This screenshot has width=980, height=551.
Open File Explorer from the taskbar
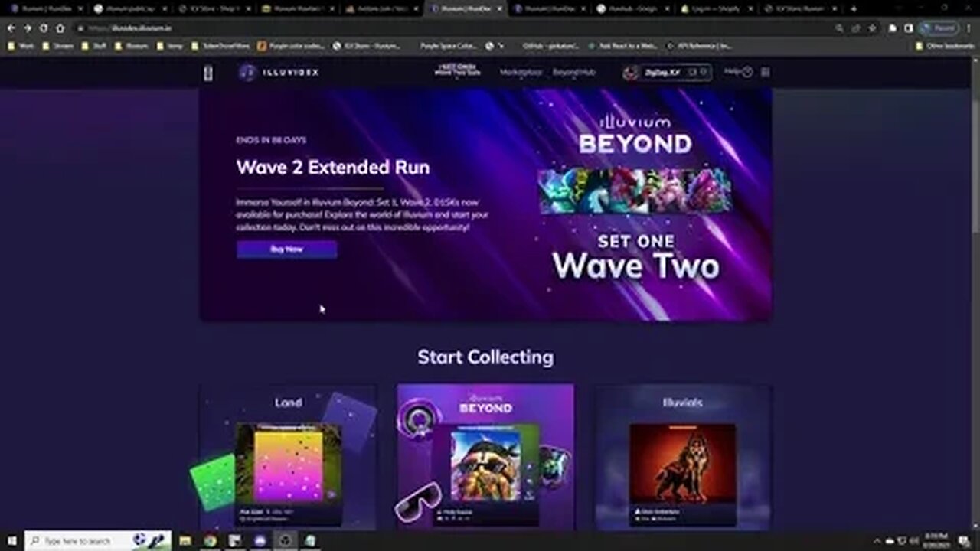[185, 540]
